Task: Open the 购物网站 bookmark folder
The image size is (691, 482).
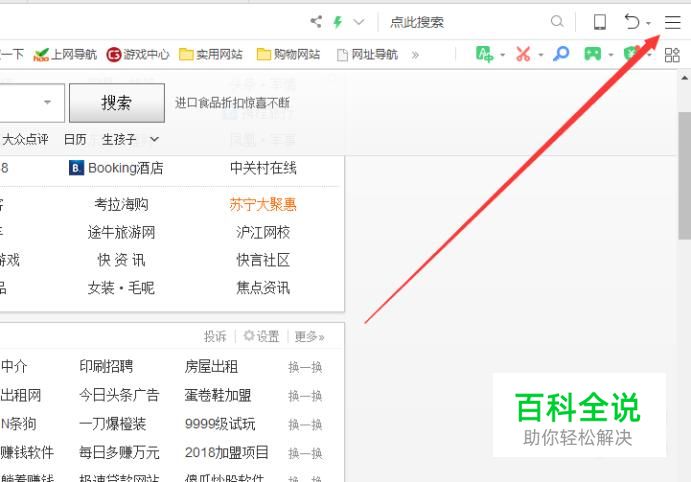Action: click(289, 55)
